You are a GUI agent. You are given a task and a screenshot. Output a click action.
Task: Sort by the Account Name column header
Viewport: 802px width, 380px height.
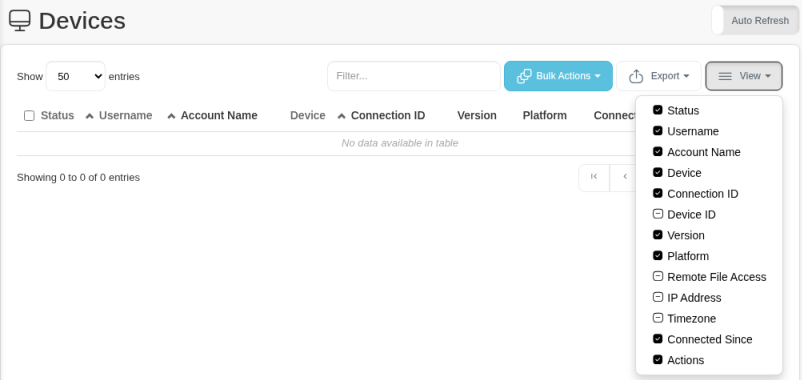tap(219, 116)
